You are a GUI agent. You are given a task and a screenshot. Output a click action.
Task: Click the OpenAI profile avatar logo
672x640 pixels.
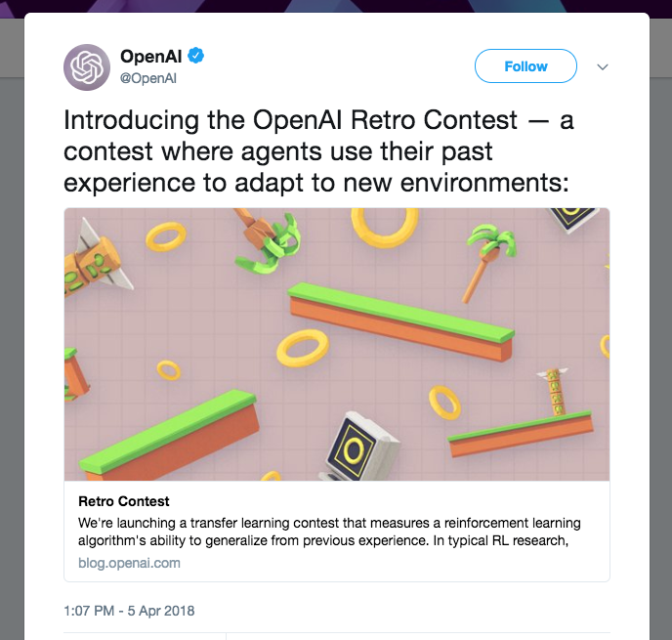[x=87, y=67]
